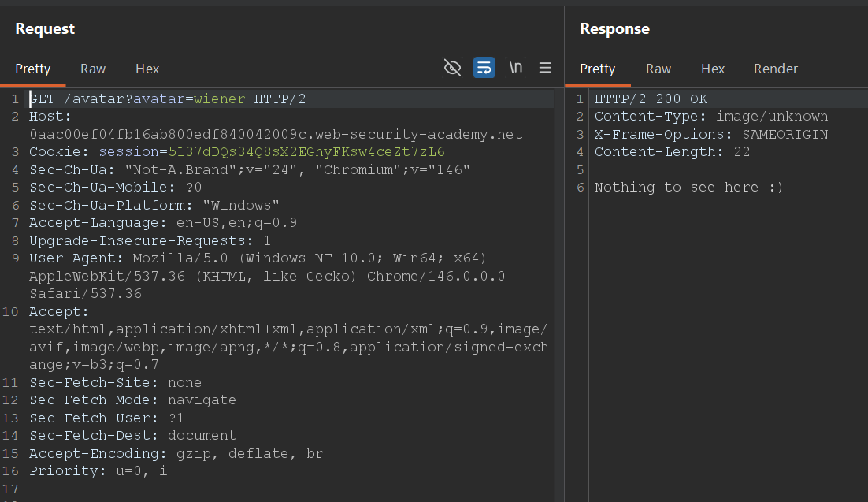Click the Priority: u=0, i line

[98, 471]
